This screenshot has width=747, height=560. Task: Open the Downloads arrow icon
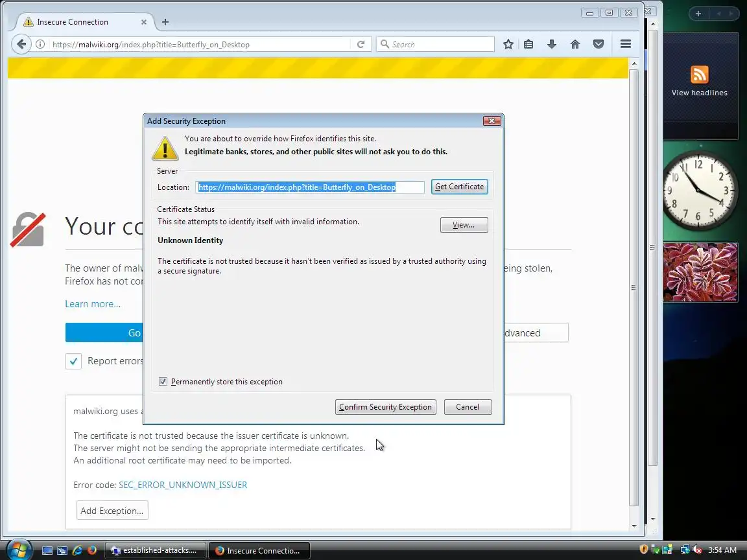[x=552, y=44]
